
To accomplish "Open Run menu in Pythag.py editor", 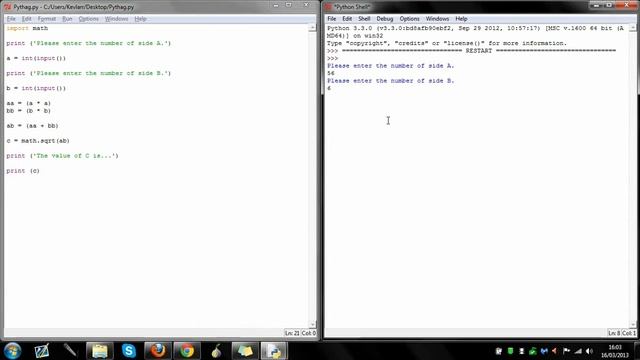I will tap(67, 19).
